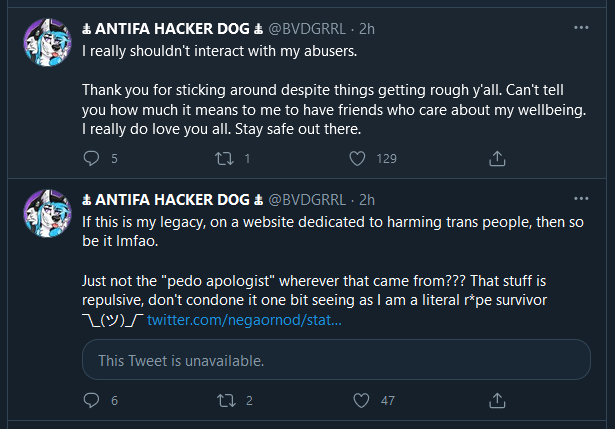Like the first tweet with 129 likes

357,158
